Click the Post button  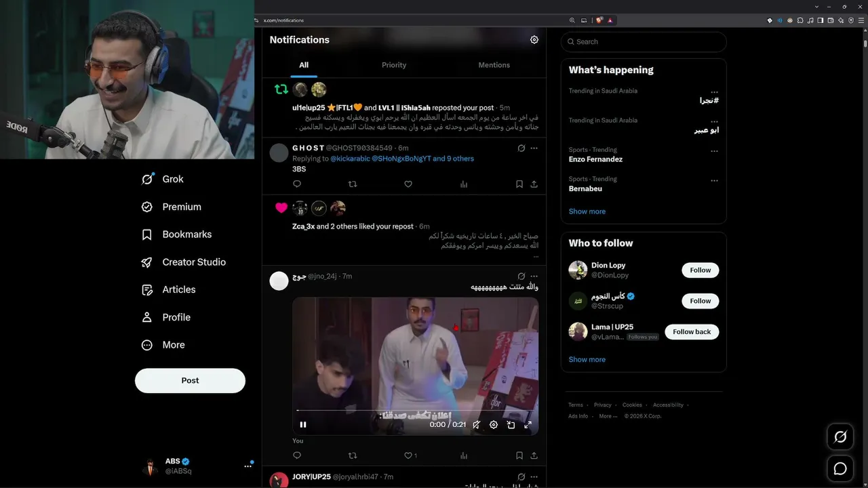[190, 381]
